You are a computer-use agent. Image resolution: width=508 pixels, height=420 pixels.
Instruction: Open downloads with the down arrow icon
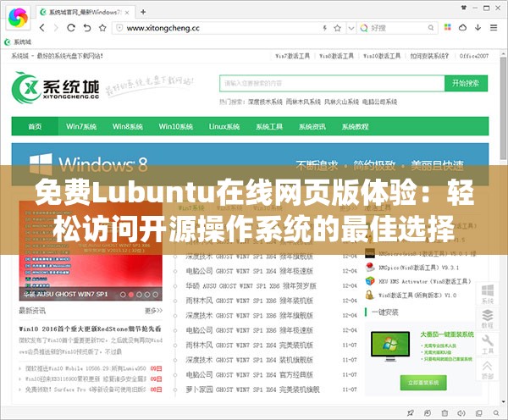[478, 28]
